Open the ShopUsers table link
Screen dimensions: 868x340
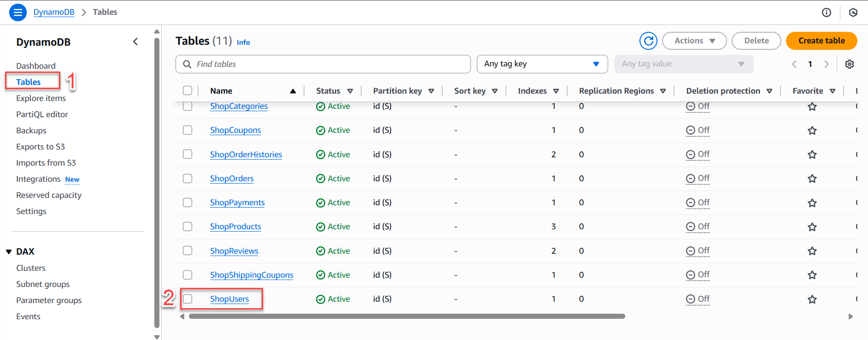click(229, 299)
